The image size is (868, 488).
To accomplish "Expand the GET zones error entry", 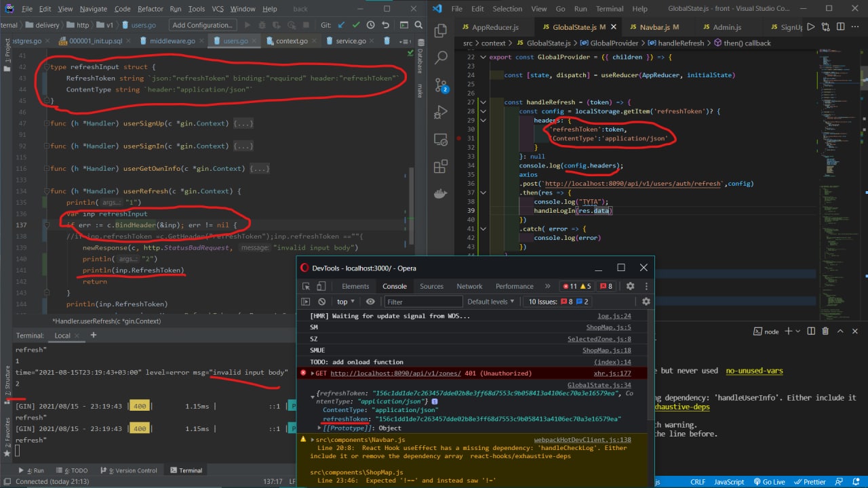I will (x=313, y=373).
